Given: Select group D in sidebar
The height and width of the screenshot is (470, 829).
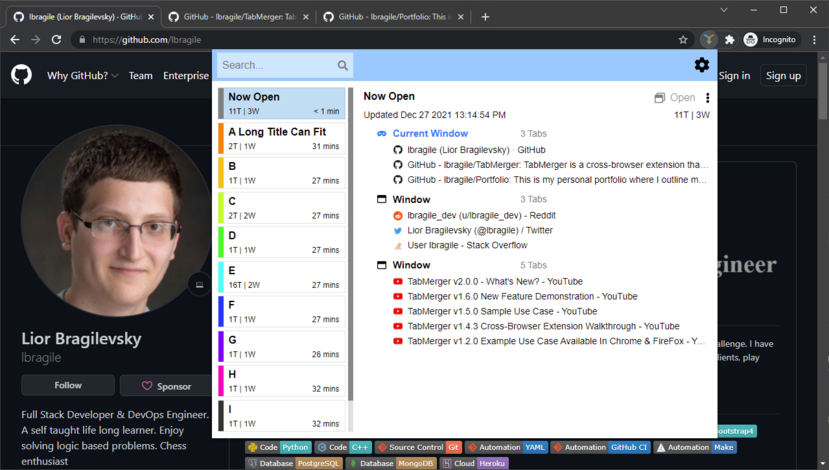Looking at the screenshot, I should 282,242.
